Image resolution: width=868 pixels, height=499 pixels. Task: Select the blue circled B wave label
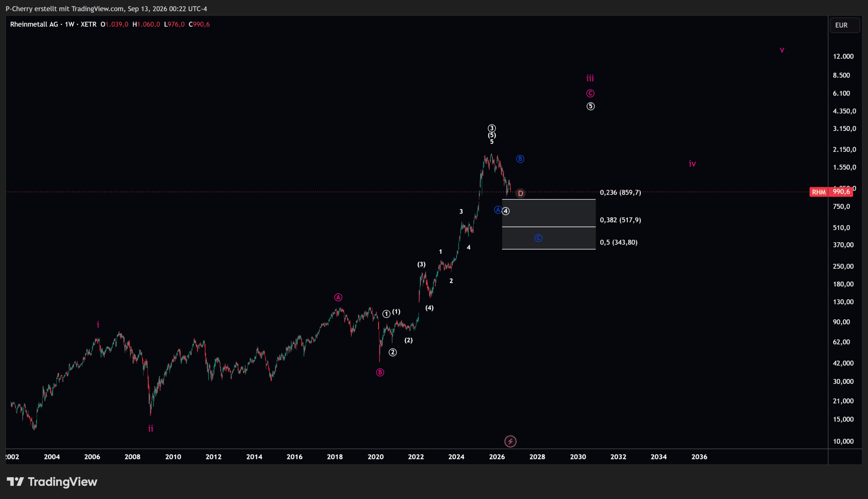pyautogui.click(x=520, y=159)
